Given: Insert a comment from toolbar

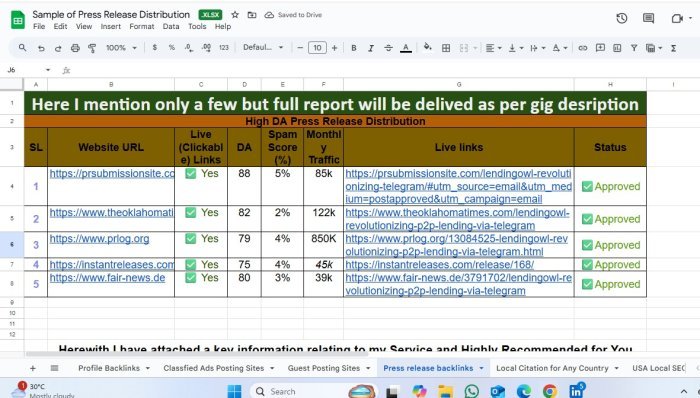Looking at the screenshot, I should [x=600, y=47].
